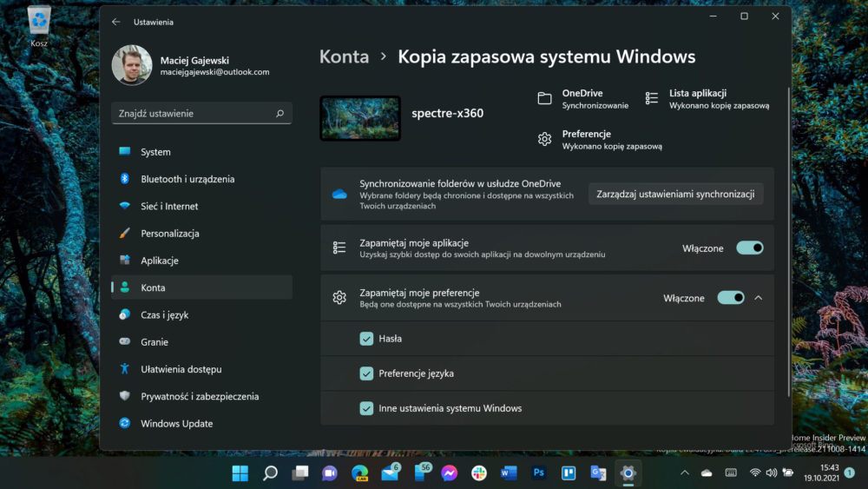Screen dimensions: 868x489
Task: Click the OneDrive folder status icon
Action: 545,98
